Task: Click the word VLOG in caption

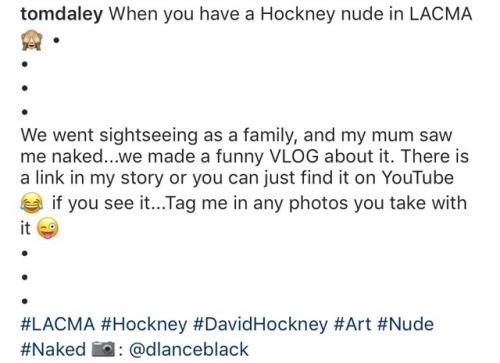Action: pos(293,156)
